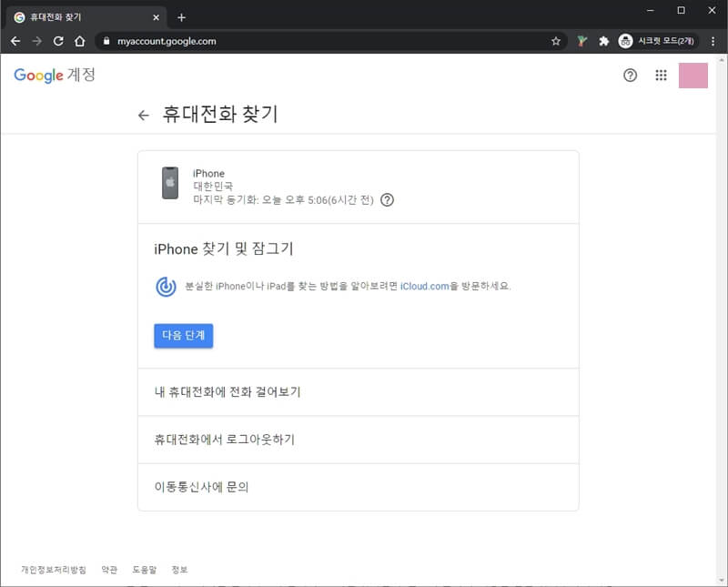The width and height of the screenshot is (728, 587).
Task: Select the 휴대전화 찾기 browser tab
Action: (86, 17)
